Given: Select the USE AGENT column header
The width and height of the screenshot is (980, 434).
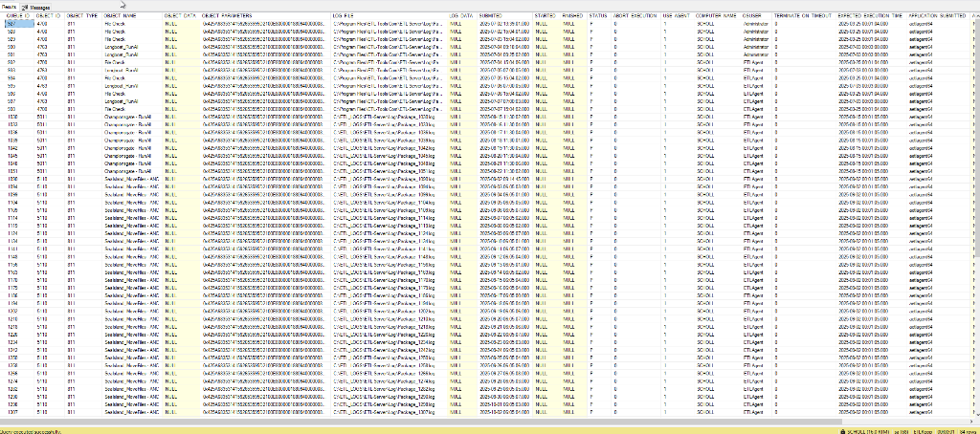Looking at the screenshot, I should pos(678,15).
